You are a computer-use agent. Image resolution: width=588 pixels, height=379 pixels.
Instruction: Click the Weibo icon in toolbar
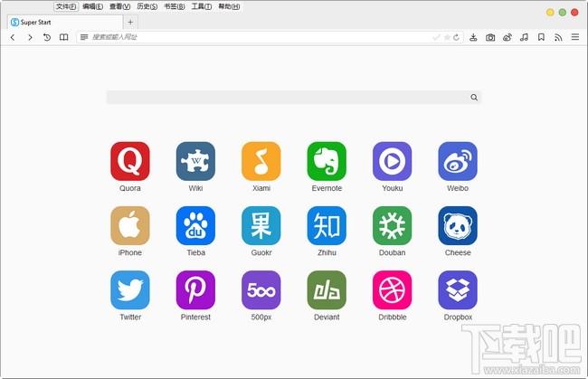[507, 37]
